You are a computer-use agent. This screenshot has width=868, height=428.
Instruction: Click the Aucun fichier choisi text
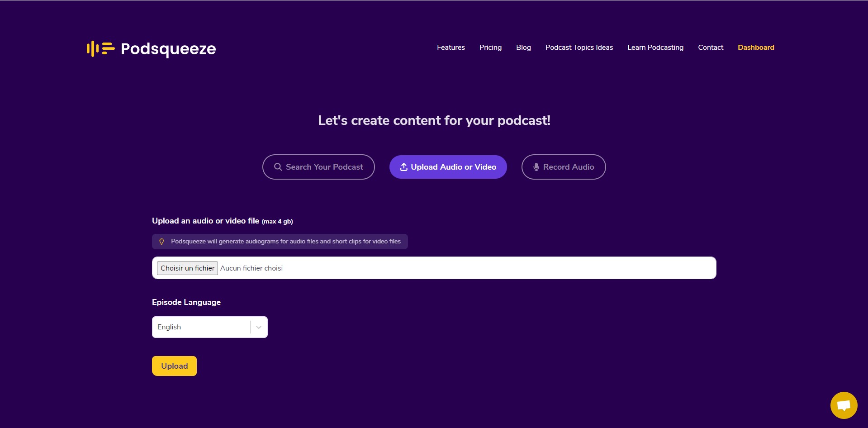click(251, 268)
